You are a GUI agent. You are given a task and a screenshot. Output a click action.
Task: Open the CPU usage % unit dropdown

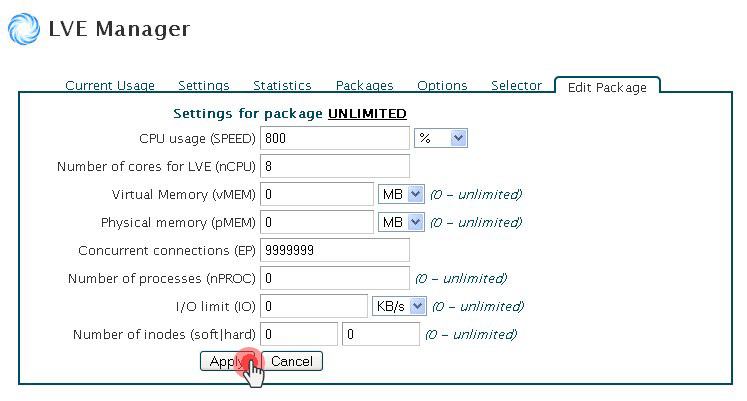coord(441,138)
